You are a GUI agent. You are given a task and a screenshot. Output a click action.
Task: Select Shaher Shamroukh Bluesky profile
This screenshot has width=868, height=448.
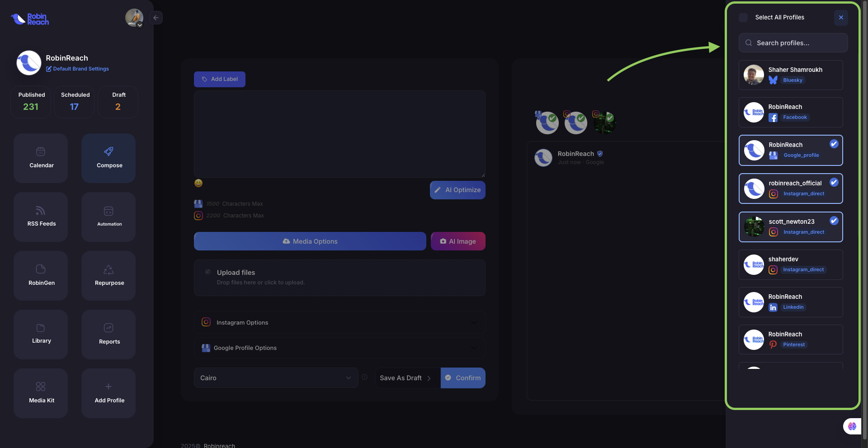[791, 75]
